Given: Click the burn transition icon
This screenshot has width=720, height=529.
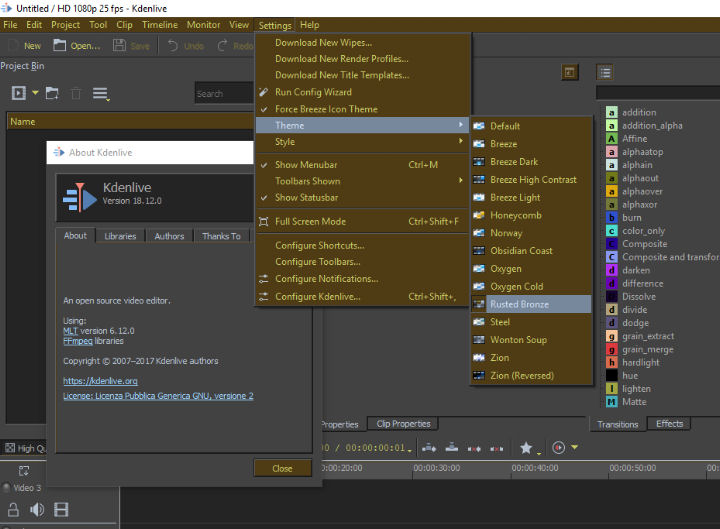Looking at the screenshot, I should pos(612,218).
